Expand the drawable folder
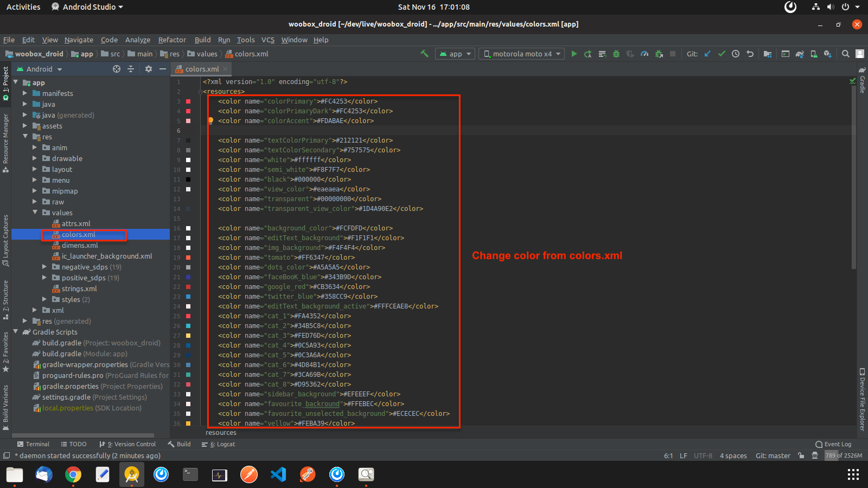This screenshot has height=488, width=868. [35, 158]
